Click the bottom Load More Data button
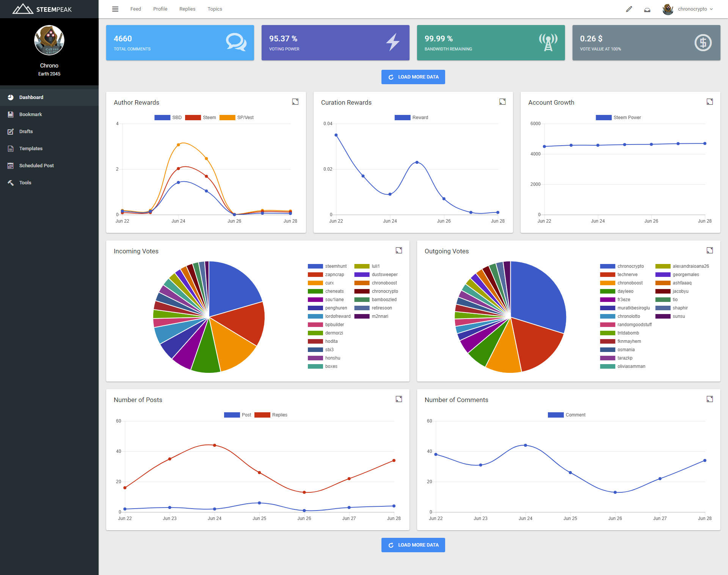 click(413, 545)
